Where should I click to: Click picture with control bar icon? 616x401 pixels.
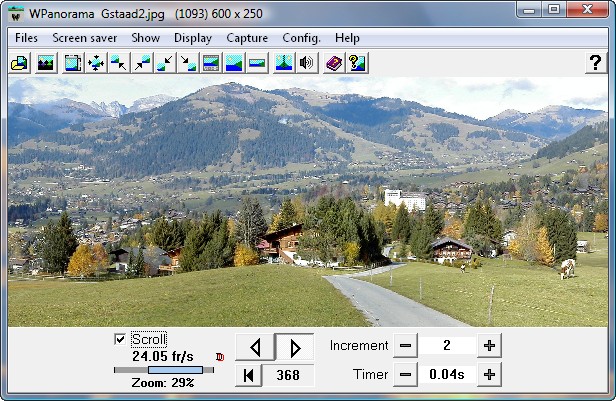(211, 63)
